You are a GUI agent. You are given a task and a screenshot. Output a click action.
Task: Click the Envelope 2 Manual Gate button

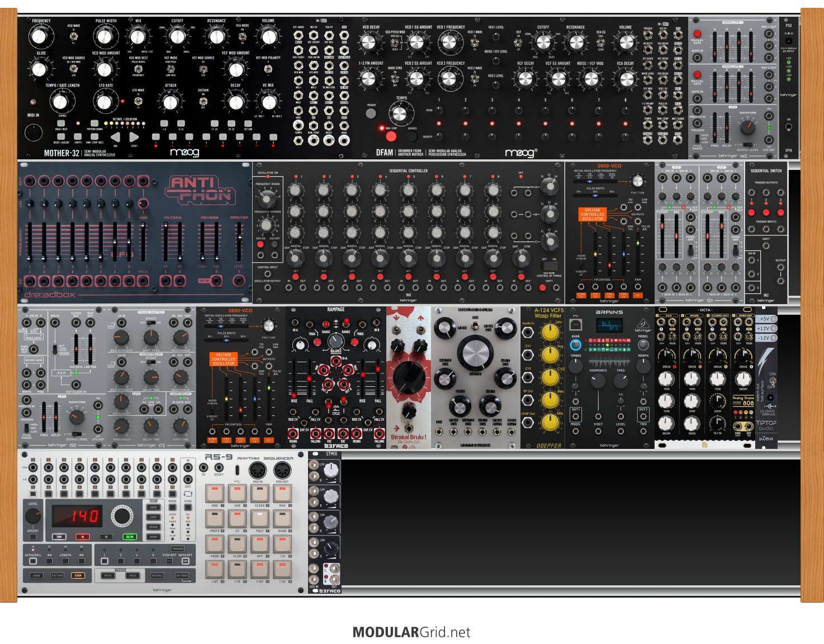pyautogui.click(x=697, y=74)
